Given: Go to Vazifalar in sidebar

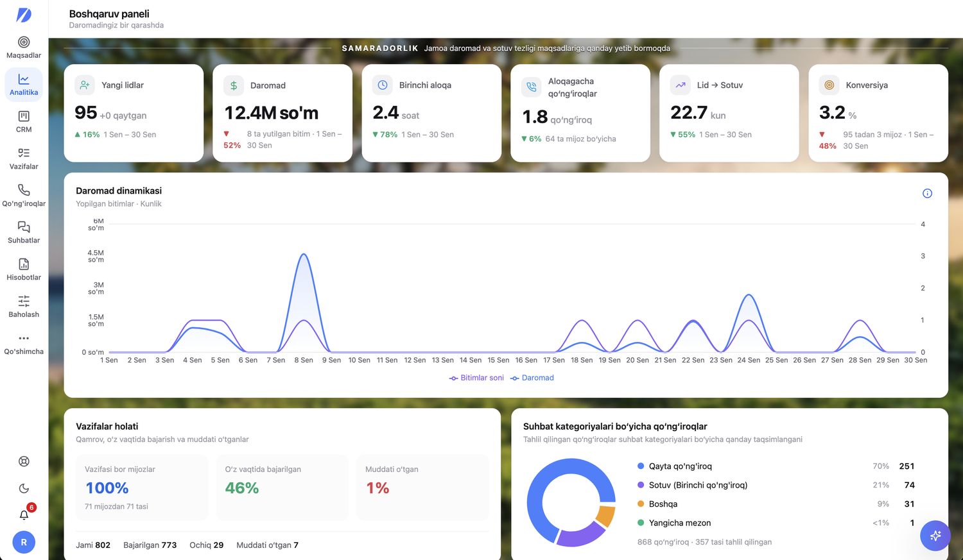Looking at the screenshot, I should [24, 158].
